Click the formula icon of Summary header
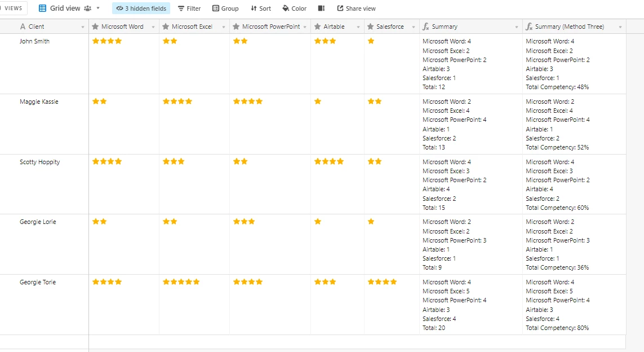Screen dimensions: 644x352 426,27
